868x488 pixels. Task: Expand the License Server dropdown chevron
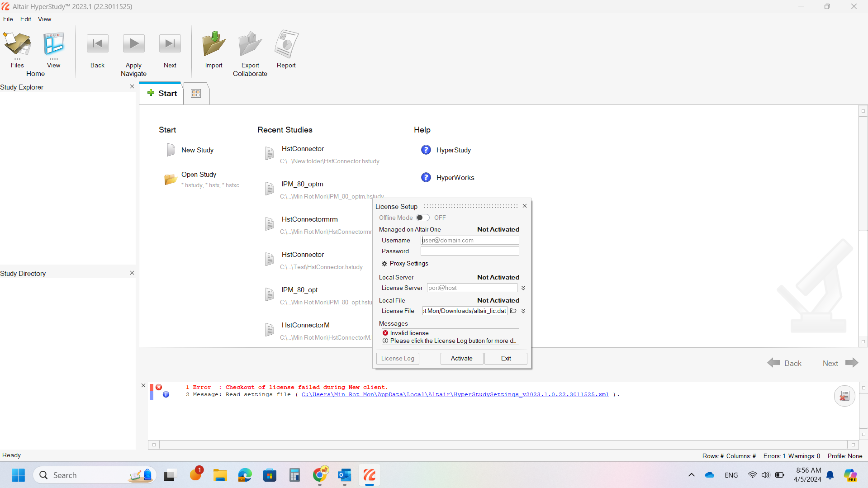[x=523, y=288]
